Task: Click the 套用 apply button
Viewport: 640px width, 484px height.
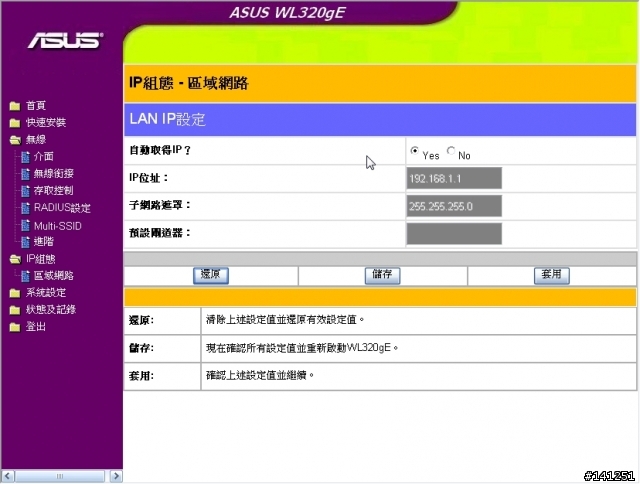Action: pyautogui.click(x=551, y=275)
